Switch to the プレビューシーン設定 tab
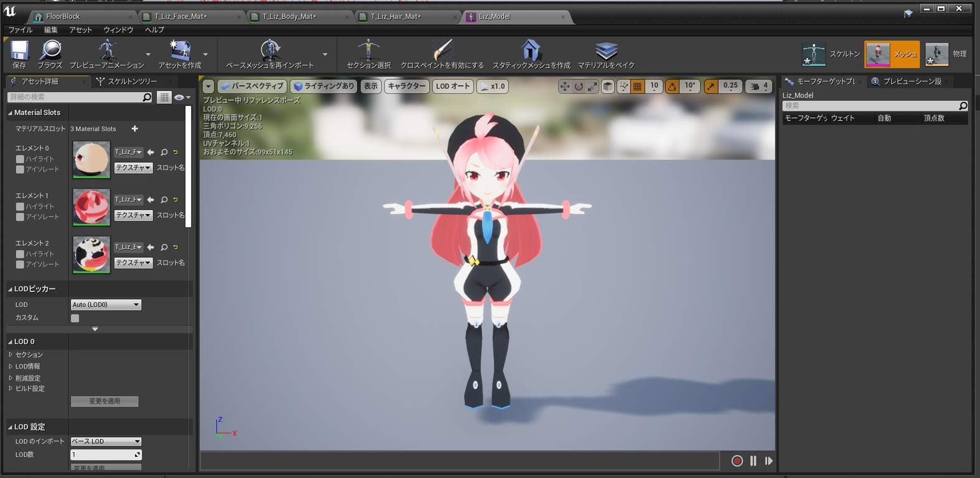 tap(912, 82)
